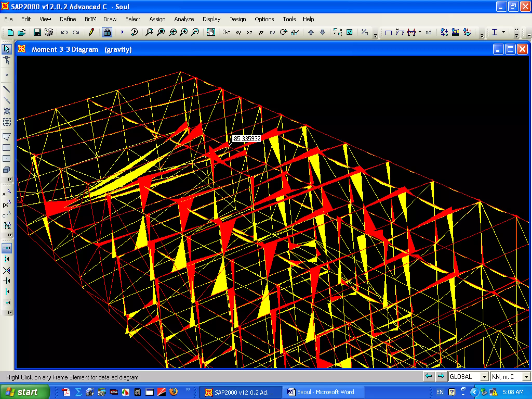Click the Windows start button
Screen dimensions: 532x399
[24, 392]
